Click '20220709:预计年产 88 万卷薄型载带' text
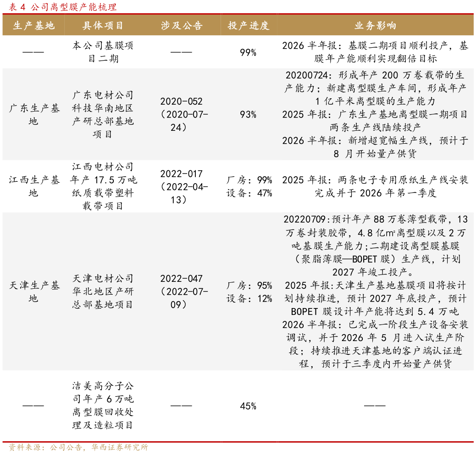Screen dimensions: 476x454 (375, 246)
